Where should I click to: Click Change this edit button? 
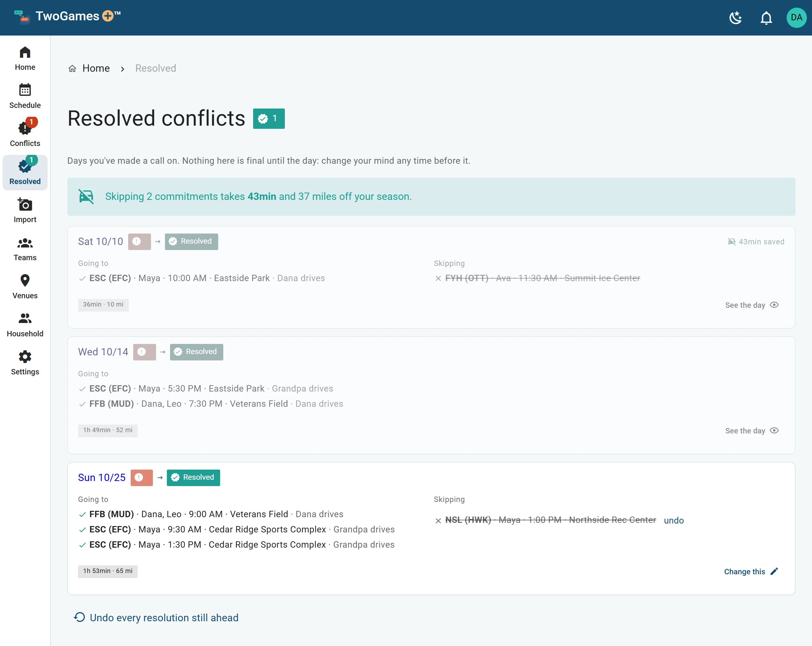tap(751, 572)
